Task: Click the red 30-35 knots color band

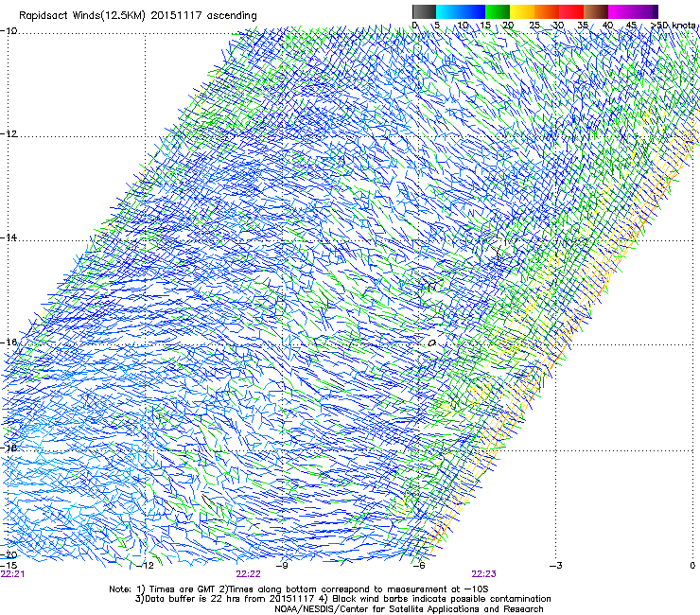Action: (x=571, y=11)
